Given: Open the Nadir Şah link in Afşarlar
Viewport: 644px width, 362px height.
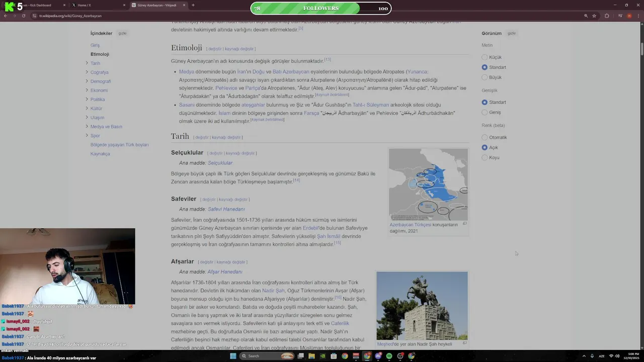Looking at the screenshot, I should (x=273, y=291).
